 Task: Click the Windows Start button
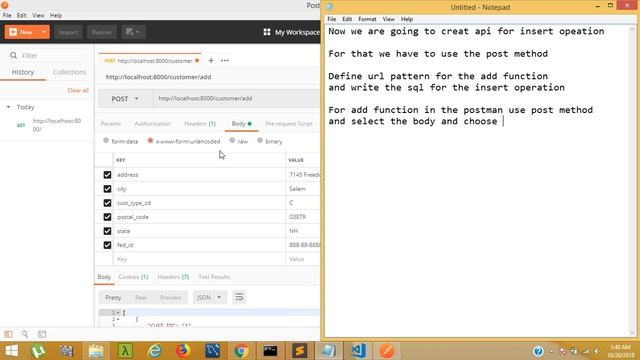[x=11, y=351]
